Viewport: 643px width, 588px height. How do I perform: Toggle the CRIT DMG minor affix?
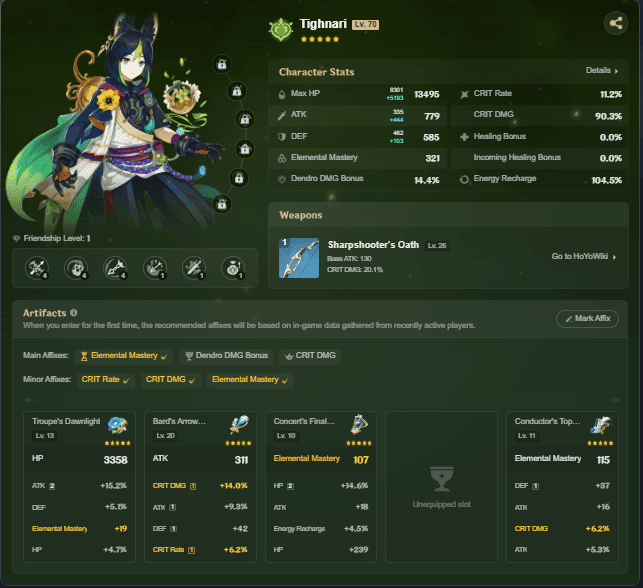(x=171, y=380)
